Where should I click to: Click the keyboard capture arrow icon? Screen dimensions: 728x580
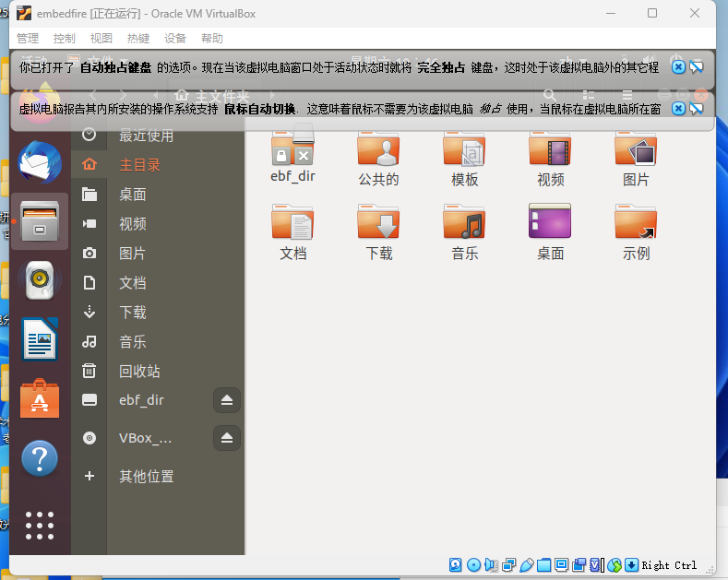coord(631,564)
